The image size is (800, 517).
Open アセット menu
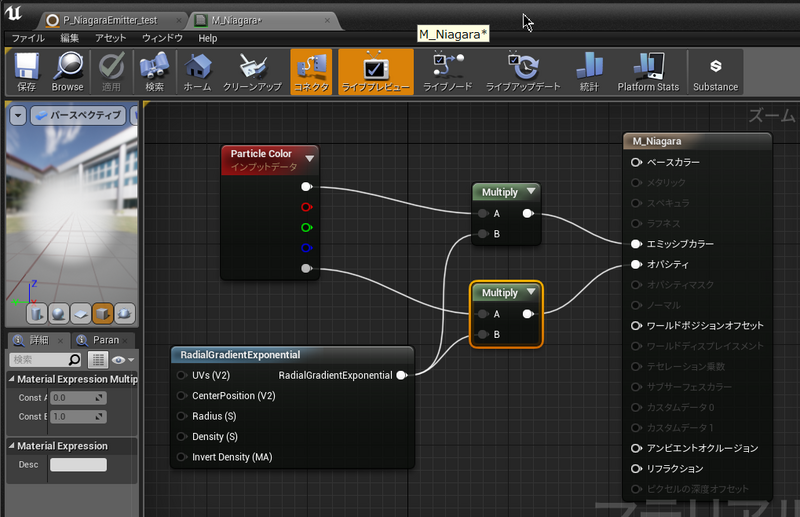click(x=110, y=38)
